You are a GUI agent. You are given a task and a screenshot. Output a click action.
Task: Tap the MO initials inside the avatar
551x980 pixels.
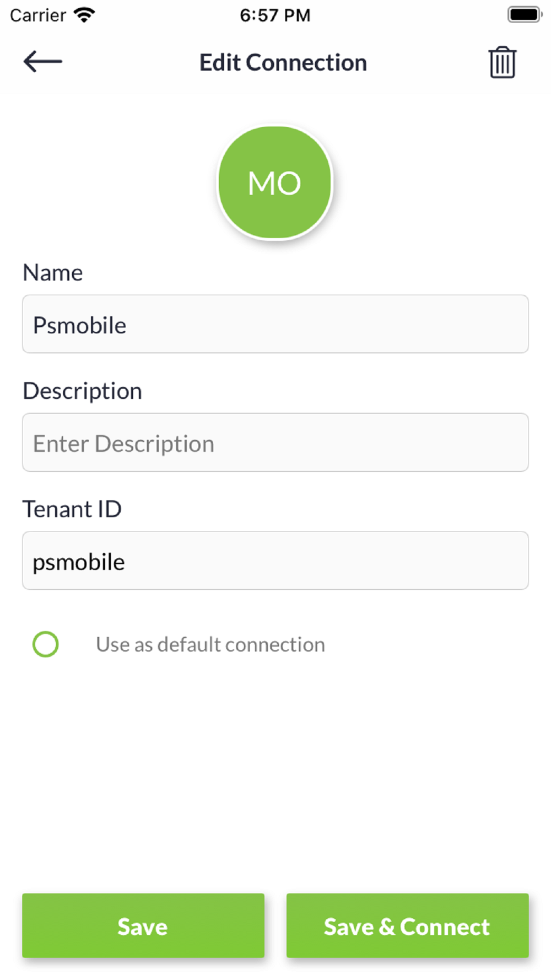point(274,183)
